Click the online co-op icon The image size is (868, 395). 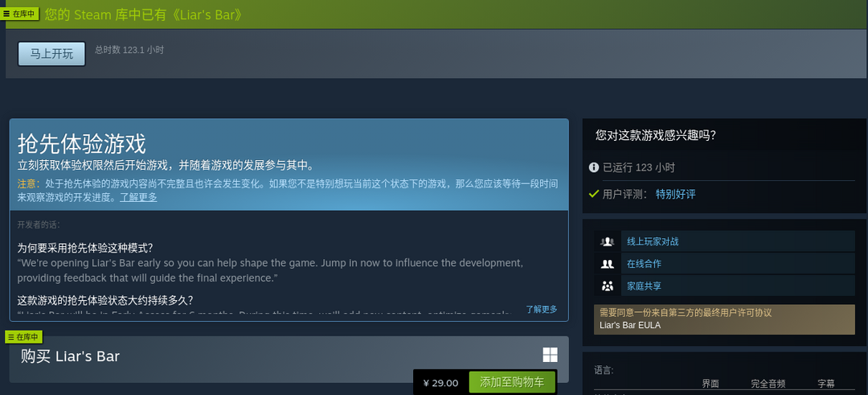[608, 264]
